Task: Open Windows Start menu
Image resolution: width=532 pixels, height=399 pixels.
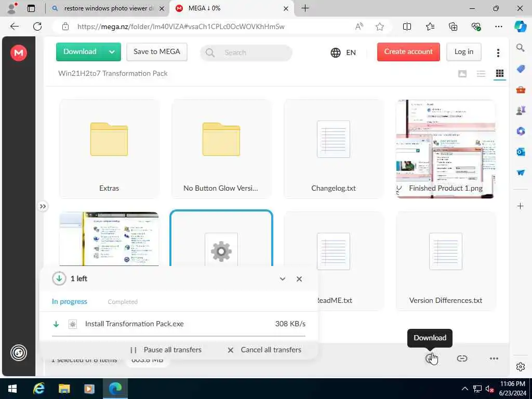Action: 12,389
